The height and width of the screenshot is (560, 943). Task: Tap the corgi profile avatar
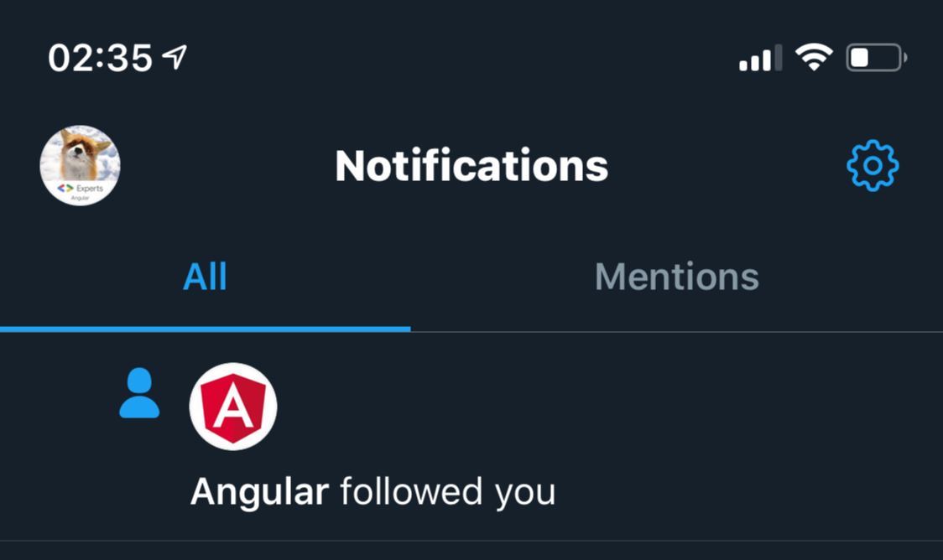click(x=80, y=165)
